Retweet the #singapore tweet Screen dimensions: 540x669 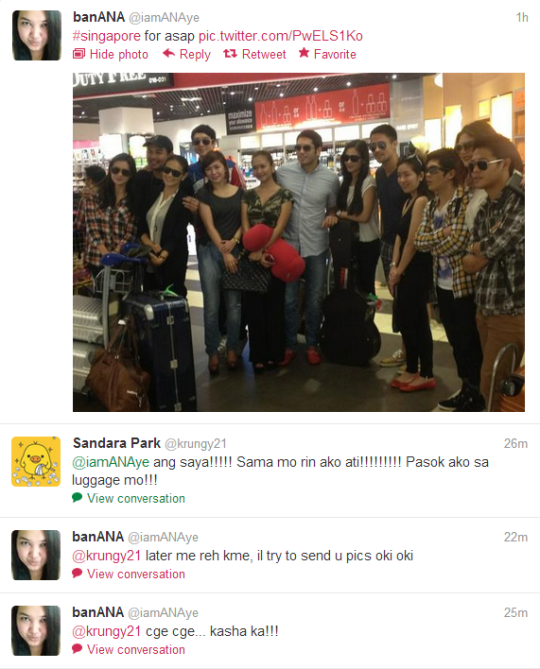click(x=254, y=54)
